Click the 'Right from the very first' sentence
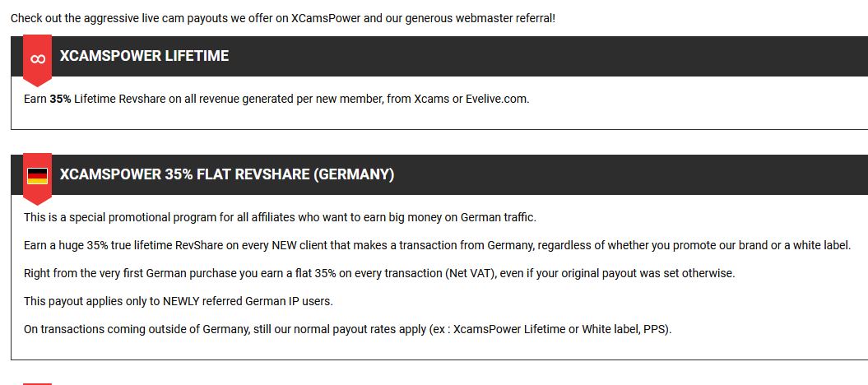The image size is (868, 385). (x=379, y=273)
